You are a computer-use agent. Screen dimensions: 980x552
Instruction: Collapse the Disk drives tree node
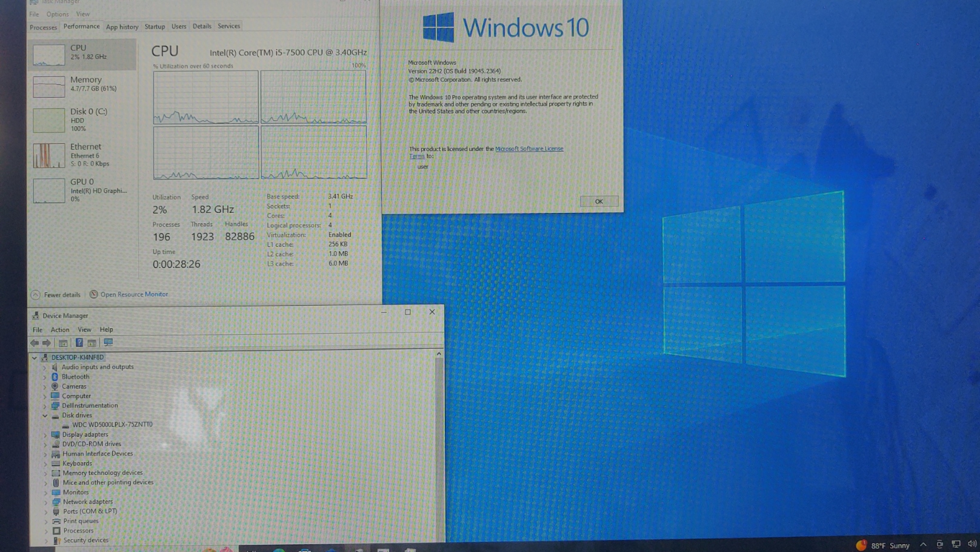pyautogui.click(x=45, y=416)
